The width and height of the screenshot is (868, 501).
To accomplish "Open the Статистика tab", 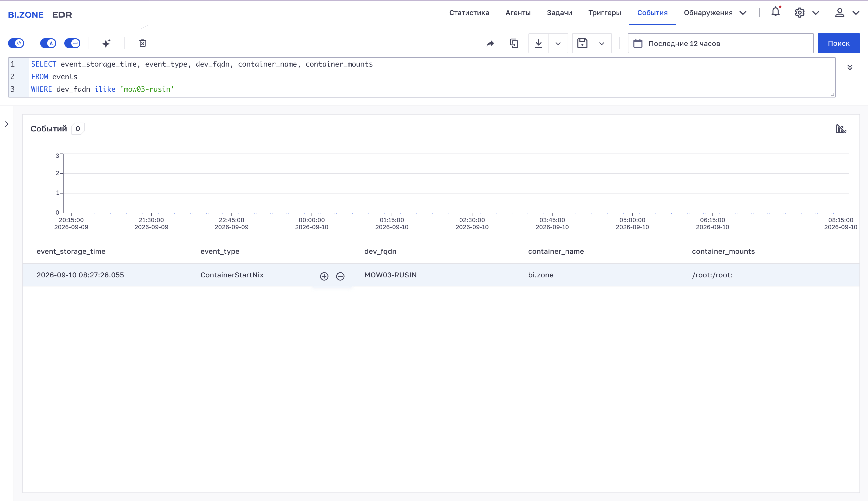I will tap(469, 13).
